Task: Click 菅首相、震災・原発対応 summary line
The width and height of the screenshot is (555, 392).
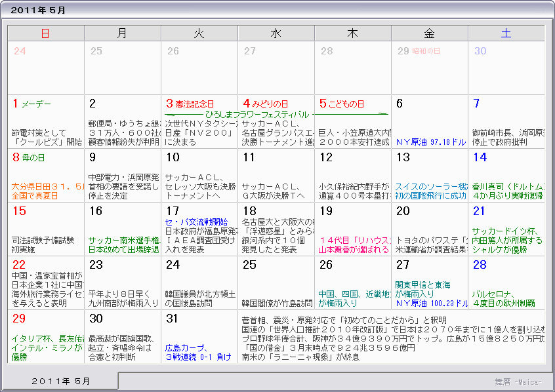Action: [344, 320]
